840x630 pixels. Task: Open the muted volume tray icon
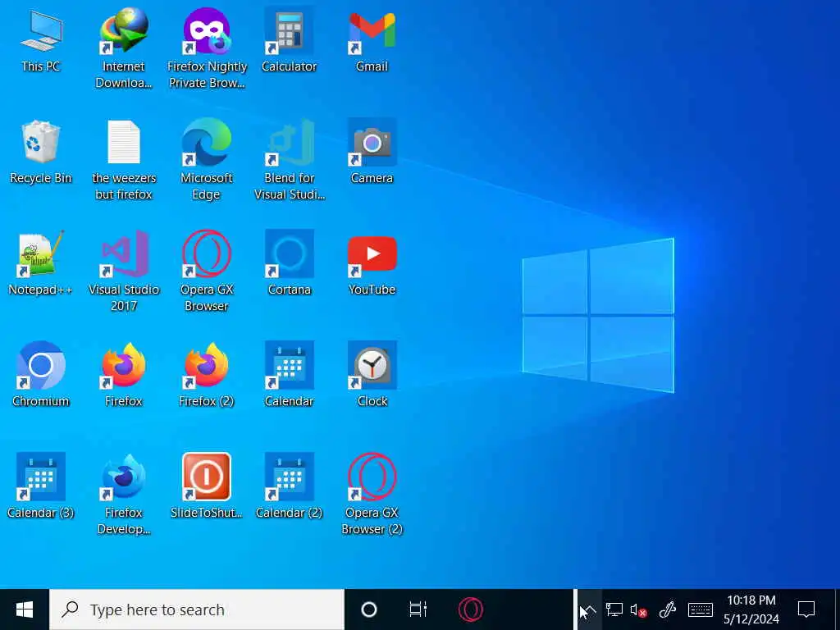(x=638, y=609)
